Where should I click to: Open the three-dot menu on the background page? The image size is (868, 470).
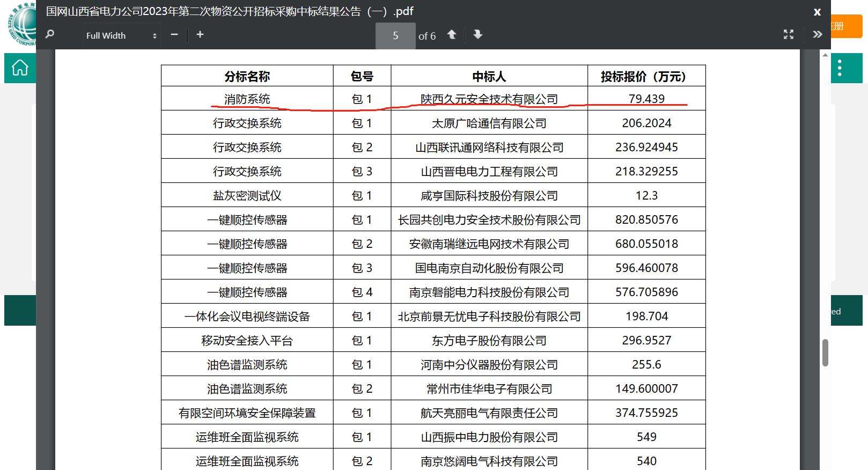click(x=840, y=68)
